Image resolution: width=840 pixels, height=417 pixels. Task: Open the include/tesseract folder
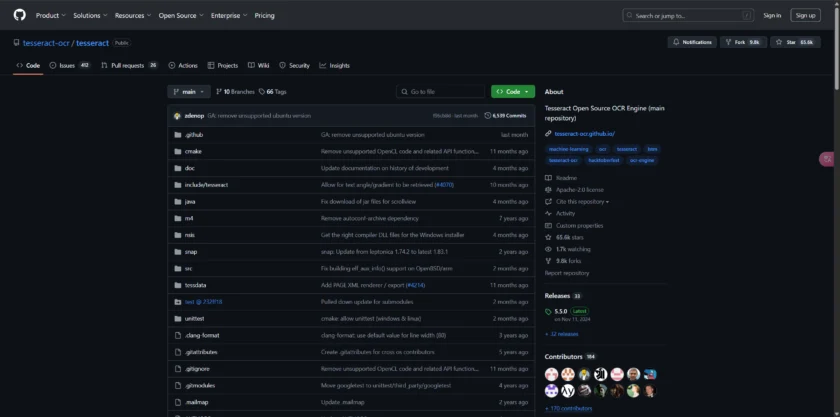206,185
